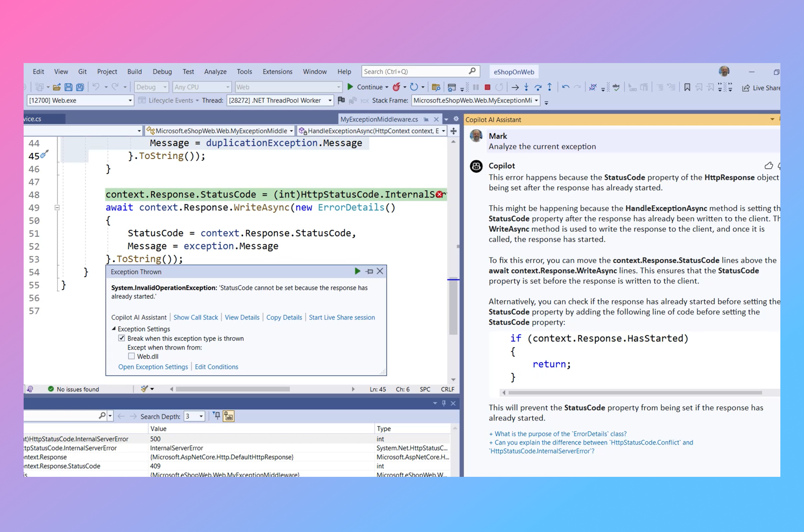
Task: Click the Copilot code block horizontal scrollbar
Action: (635, 392)
